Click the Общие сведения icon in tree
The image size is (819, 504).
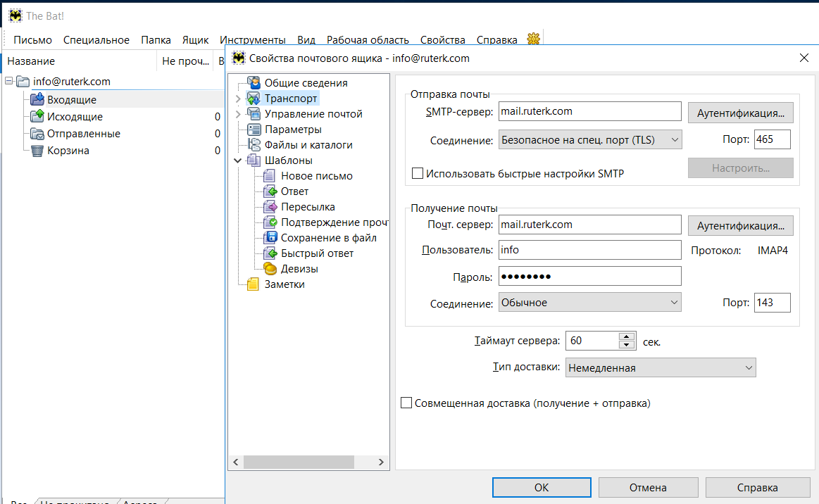click(254, 83)
